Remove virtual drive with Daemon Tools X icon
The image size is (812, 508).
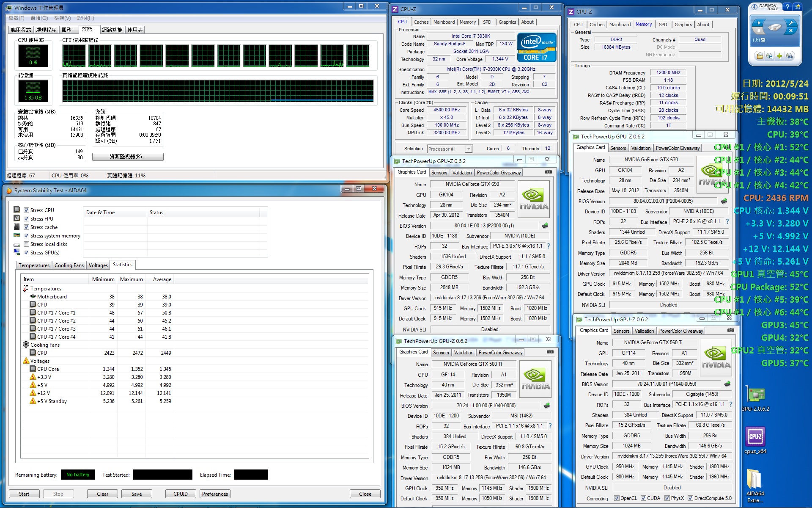pos(791,31)
